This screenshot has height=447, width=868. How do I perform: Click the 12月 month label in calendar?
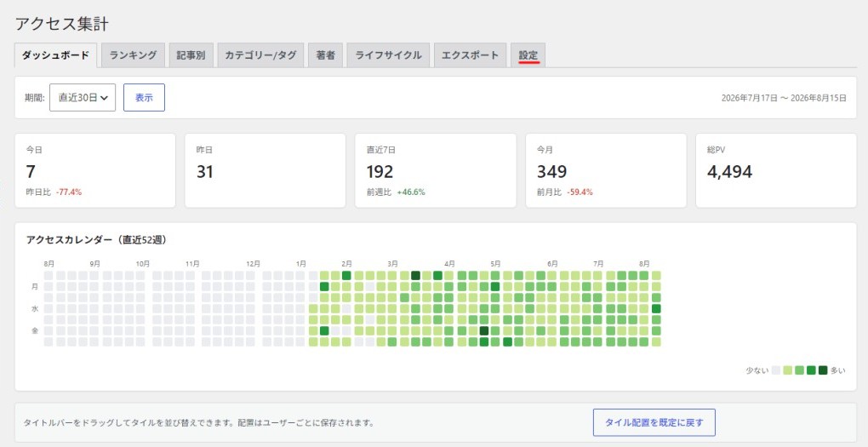click(254, 264)
